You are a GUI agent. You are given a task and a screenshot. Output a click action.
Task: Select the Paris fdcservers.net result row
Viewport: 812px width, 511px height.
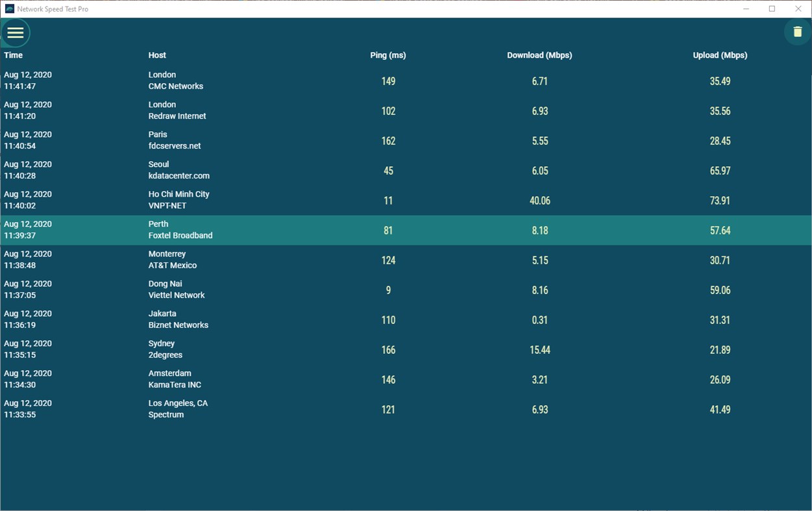[389, 140]
